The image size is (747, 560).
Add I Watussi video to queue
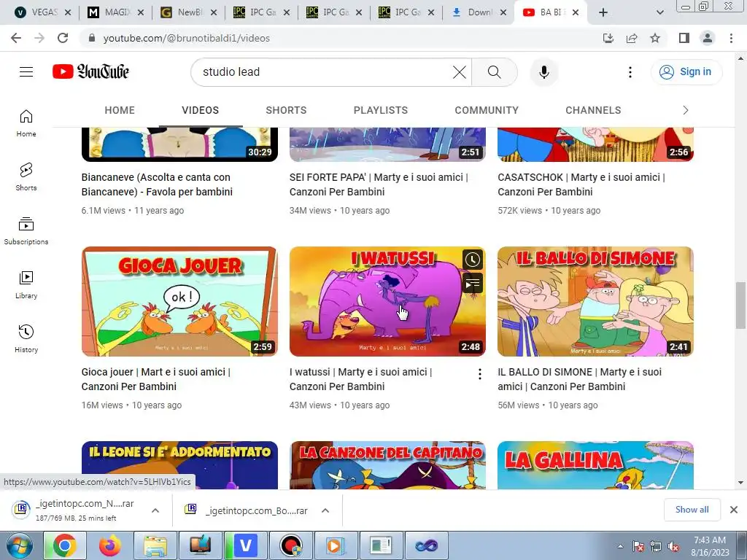click(x=473, y=284)
